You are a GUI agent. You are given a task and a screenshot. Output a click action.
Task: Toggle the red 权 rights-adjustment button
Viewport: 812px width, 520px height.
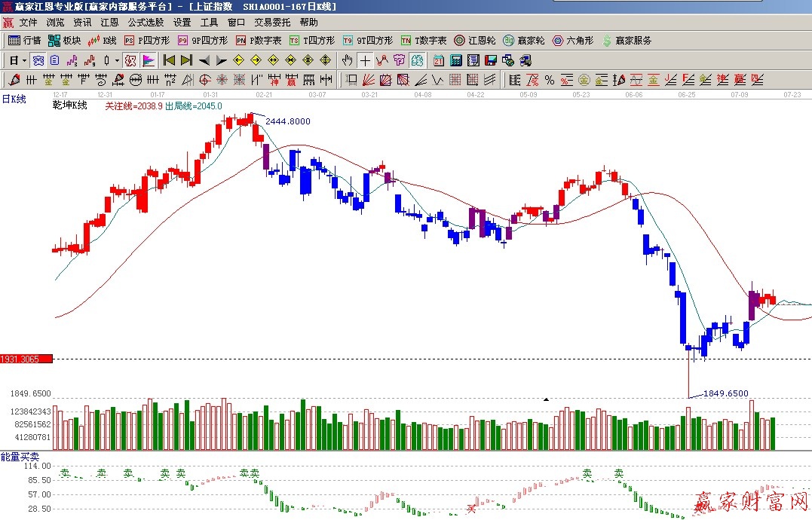[x=130, y=60]
